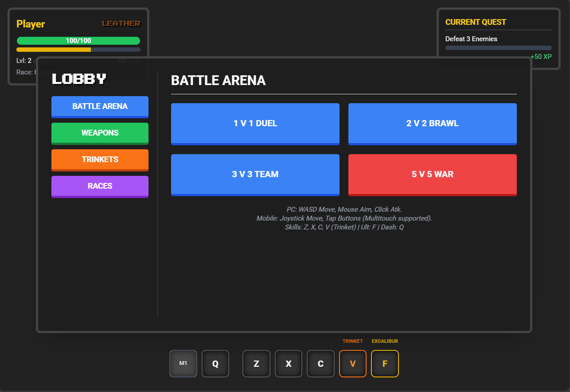Click the TRINKET label above V
Image resolution: width=570 pixels, height=392 pixels.
(x=353, y=341)
